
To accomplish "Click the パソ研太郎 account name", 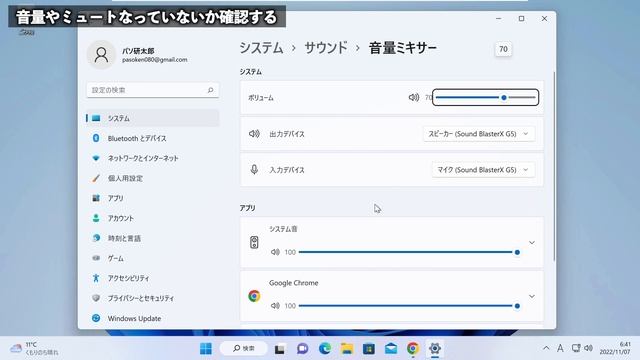I will point(138,51).
